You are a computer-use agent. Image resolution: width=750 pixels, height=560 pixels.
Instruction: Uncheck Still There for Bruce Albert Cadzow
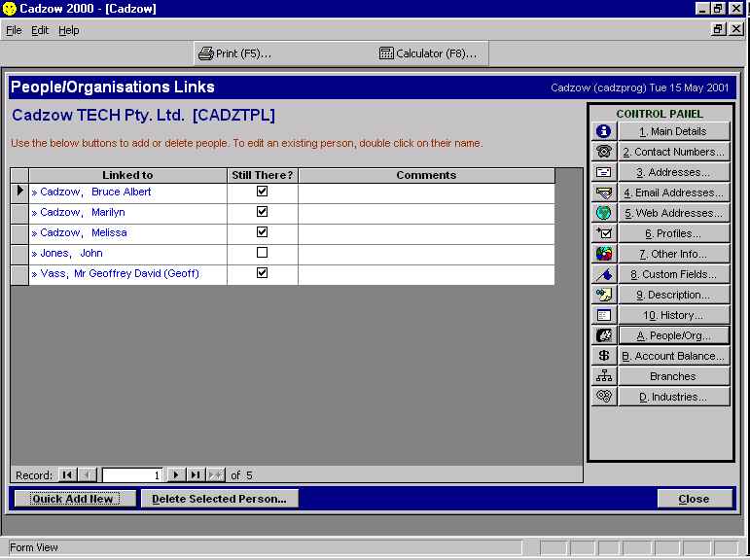262,192
